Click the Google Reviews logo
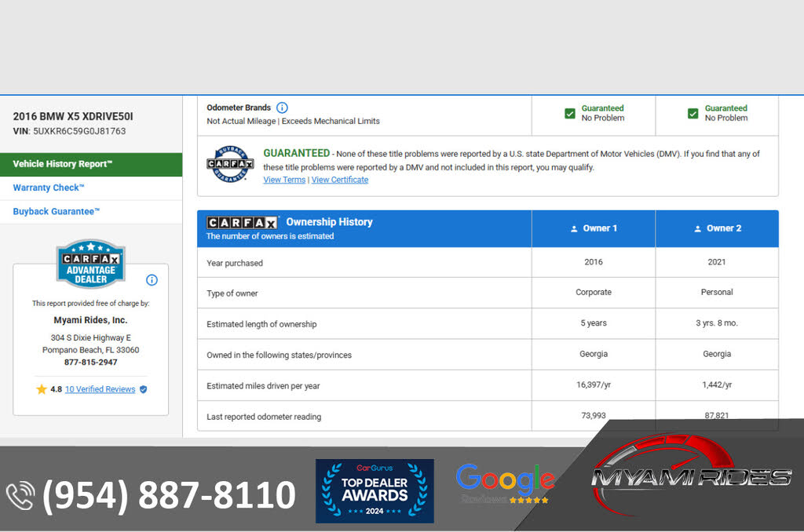 point(505,483)
